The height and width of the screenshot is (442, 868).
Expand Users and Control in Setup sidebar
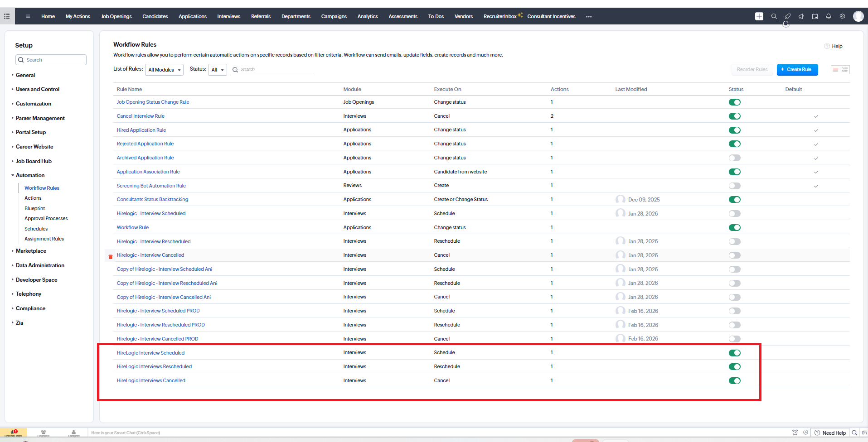[x=38, y=89]
